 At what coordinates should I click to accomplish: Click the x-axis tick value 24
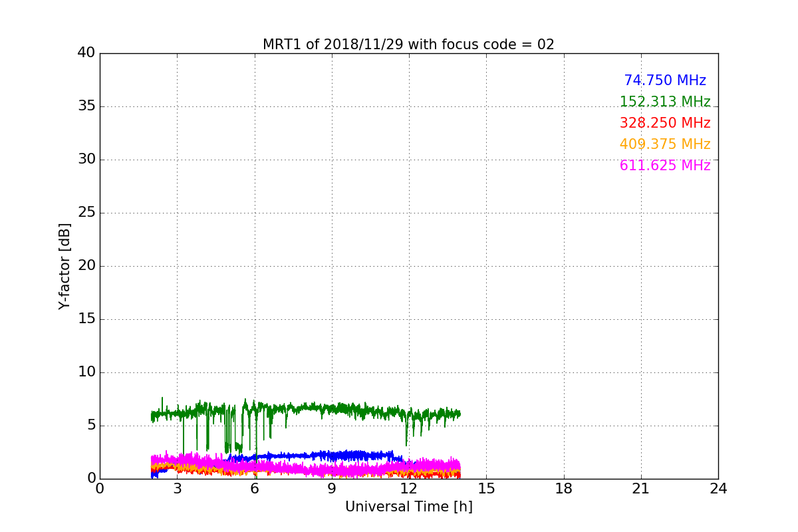[x=718, y=488]
